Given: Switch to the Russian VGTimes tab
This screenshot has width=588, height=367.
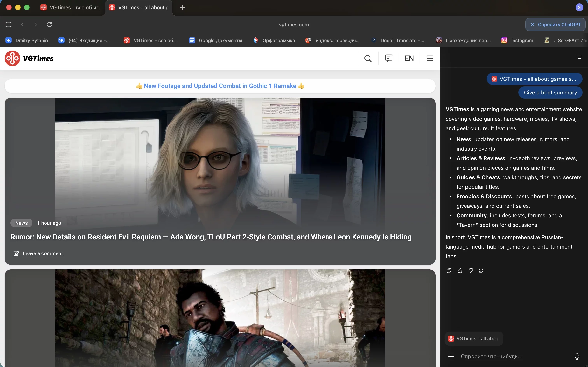Looking at the screenshot, I should pyautogui.click(x=70, y=8).
